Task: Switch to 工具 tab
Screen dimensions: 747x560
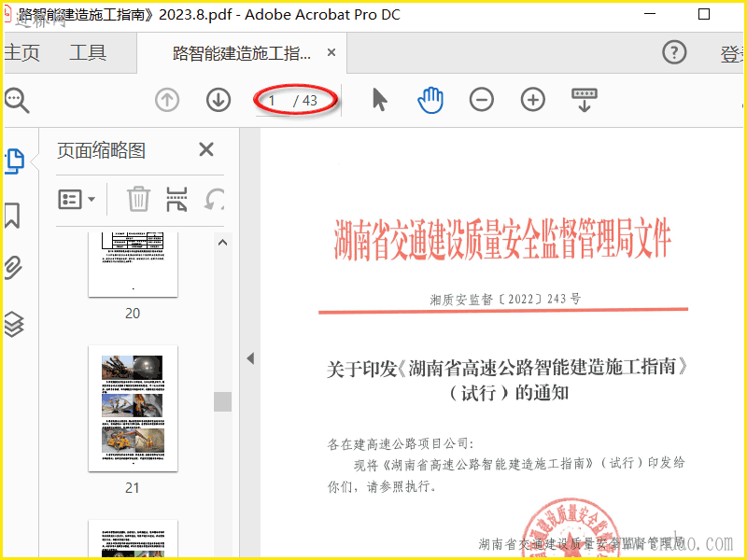Action: 88,52
